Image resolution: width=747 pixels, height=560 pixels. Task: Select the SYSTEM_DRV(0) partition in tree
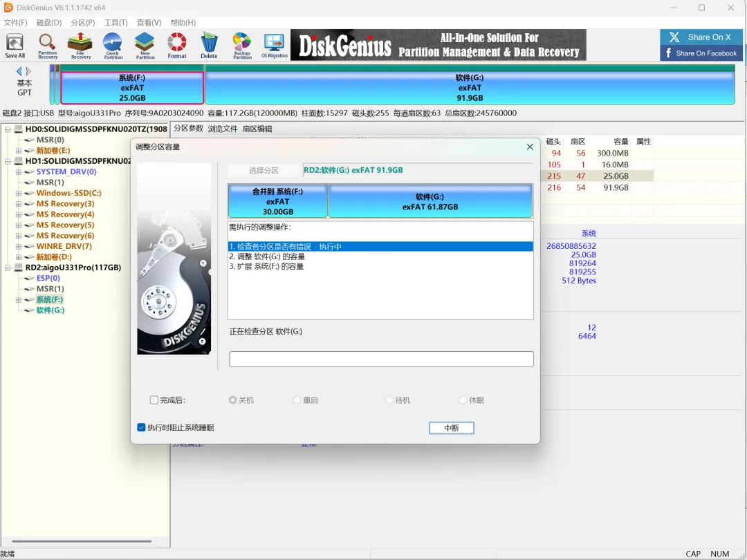(x=66, y=171)
